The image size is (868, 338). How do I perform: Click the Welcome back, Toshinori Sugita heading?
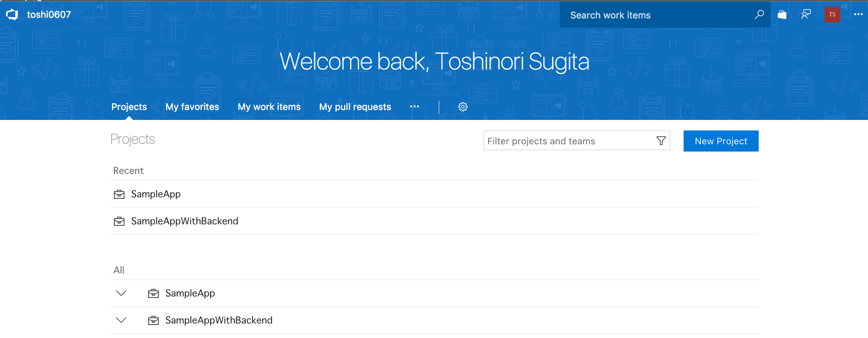click(x=434, y=62)
